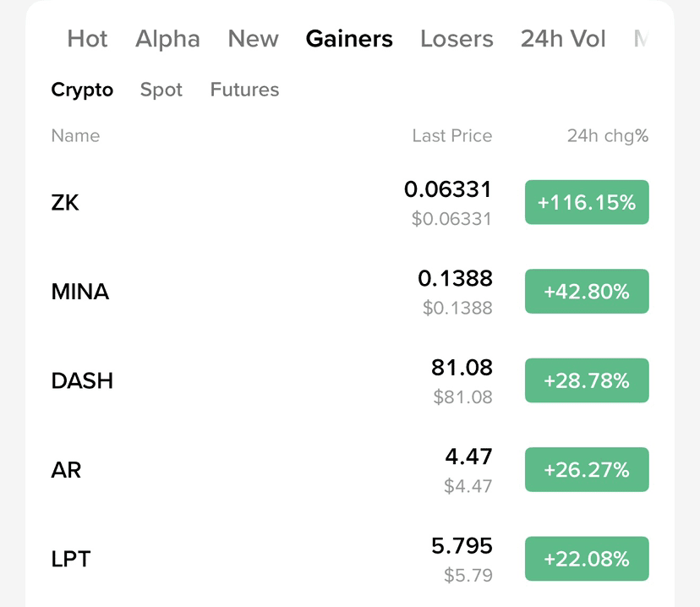
Task: Open the Futures sub-tab
Action: pyautogui.click(x=244, y=90)
